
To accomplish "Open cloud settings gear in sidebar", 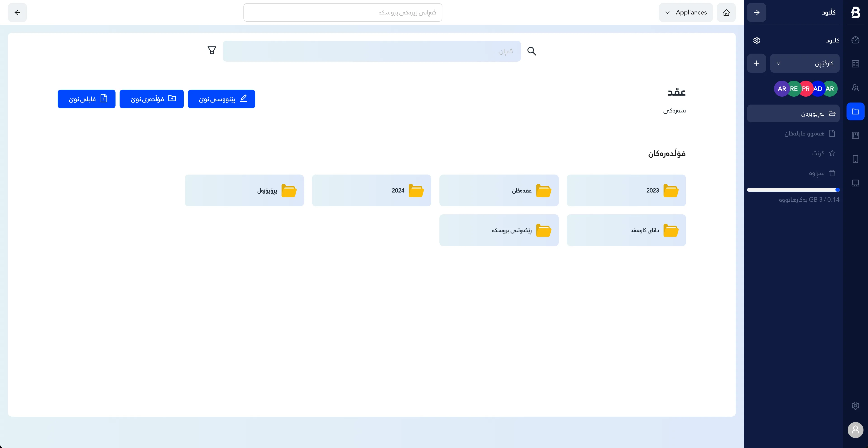I will click(x=757, y=40).
